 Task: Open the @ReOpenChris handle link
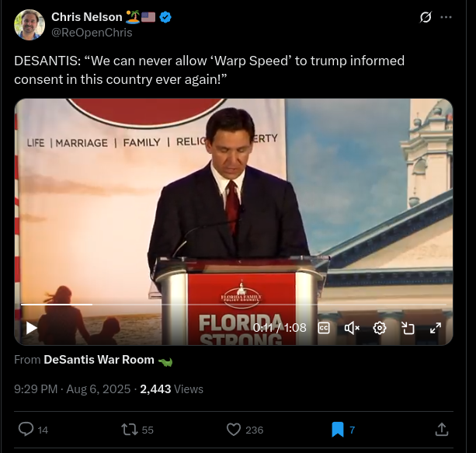coord(92,33)
